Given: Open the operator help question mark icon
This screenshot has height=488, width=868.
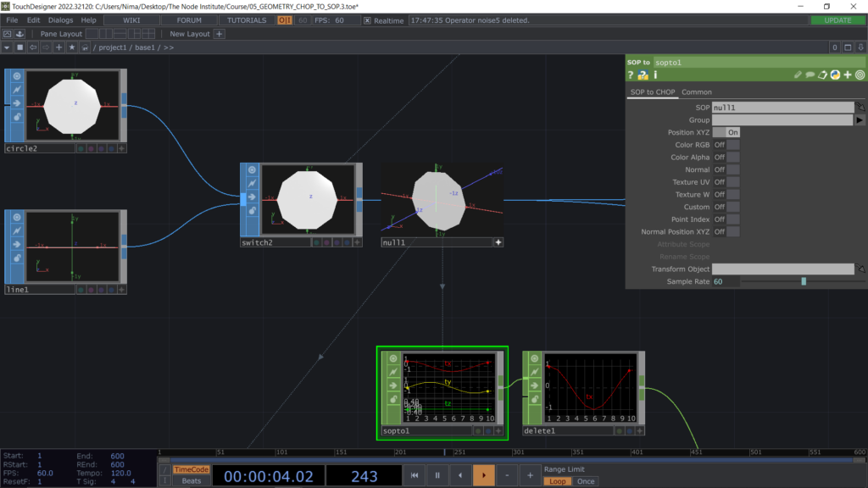Looking at the screenshot, I should coord(631,75).
